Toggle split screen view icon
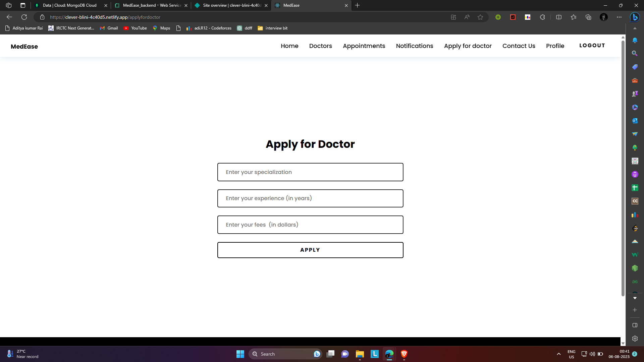The width and height of the screenshot is (644, 362). tap(559, 17)
